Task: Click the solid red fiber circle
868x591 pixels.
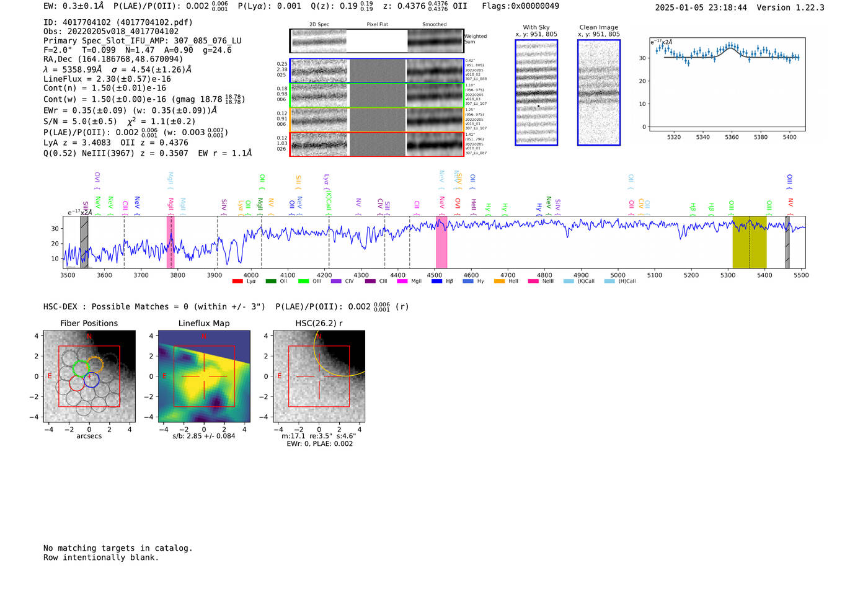Action: click(x=76, y=383)
